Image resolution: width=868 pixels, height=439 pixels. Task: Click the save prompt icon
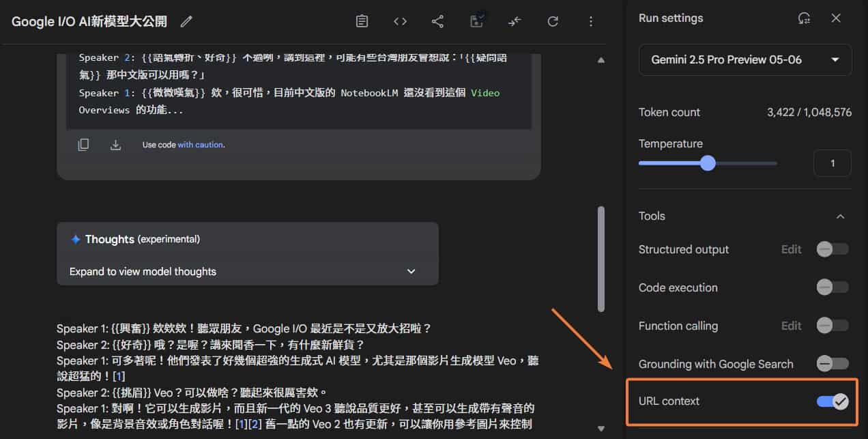click(x=477, y=21)
